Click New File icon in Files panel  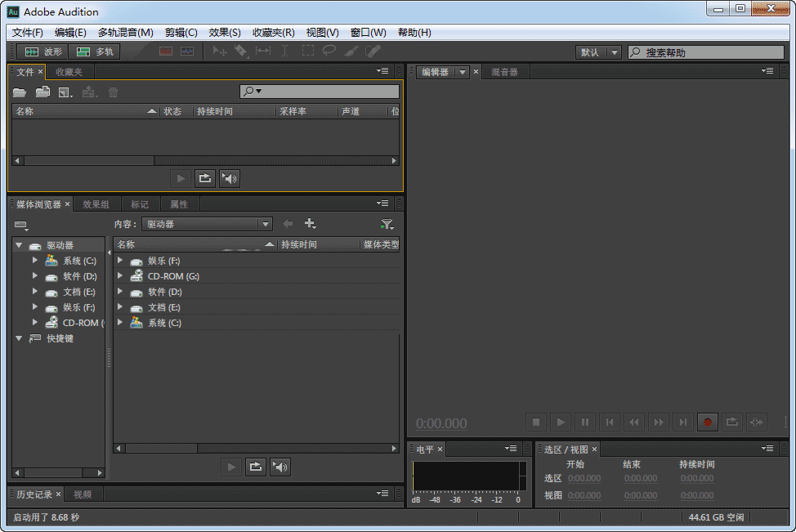[65, 92]
